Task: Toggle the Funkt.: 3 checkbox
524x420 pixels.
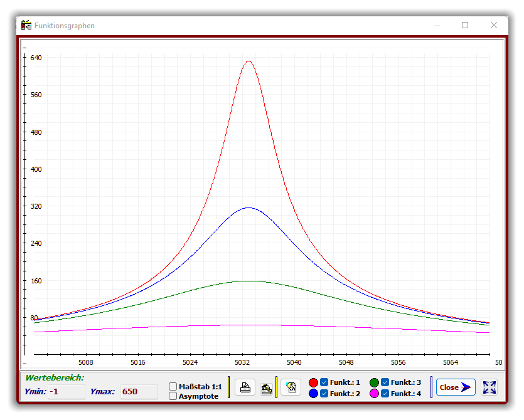Action: coord(385,382)
